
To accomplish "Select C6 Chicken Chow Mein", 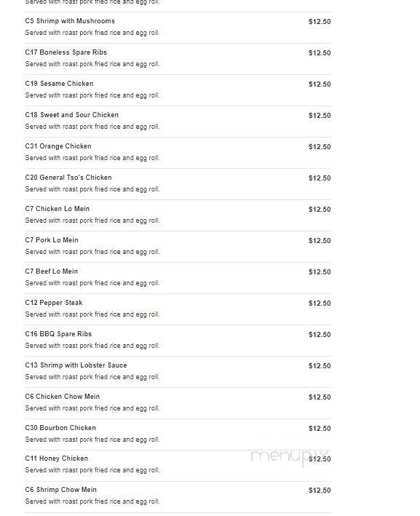I will (x=62, y=396).
